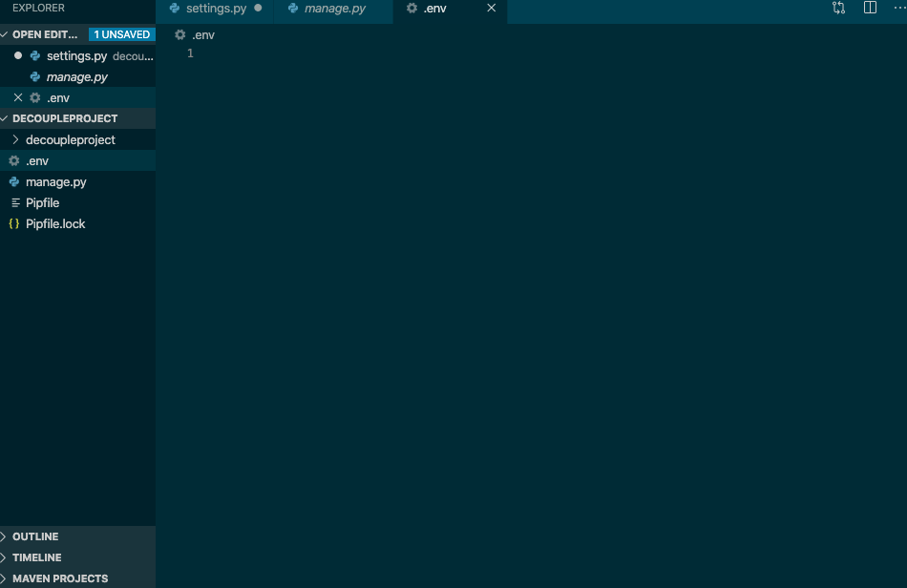
Task: Click the gear icon in the breadcrumb
Action: 179,34
